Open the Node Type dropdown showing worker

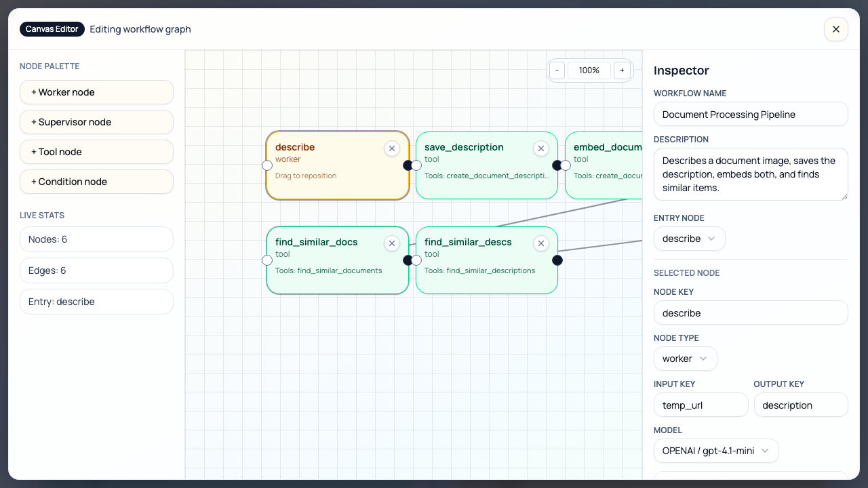tap(685, 359)
